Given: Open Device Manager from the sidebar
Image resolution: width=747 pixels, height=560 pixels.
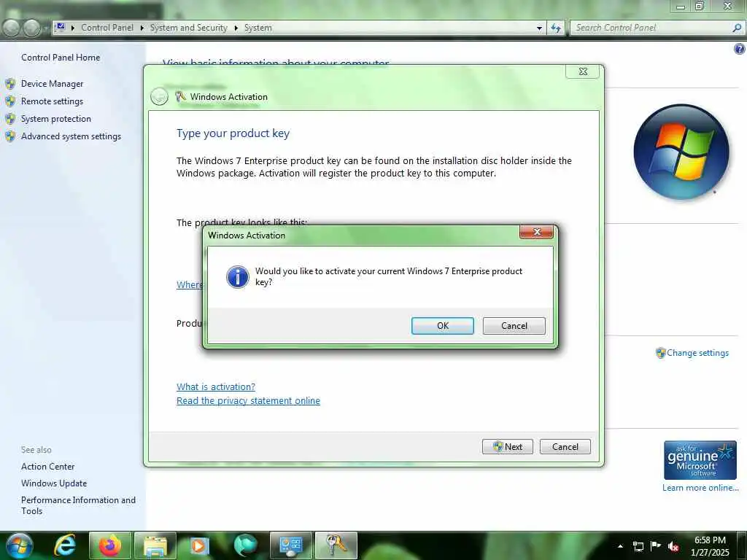Looking at the screenshot, I should tap(52, 84).
